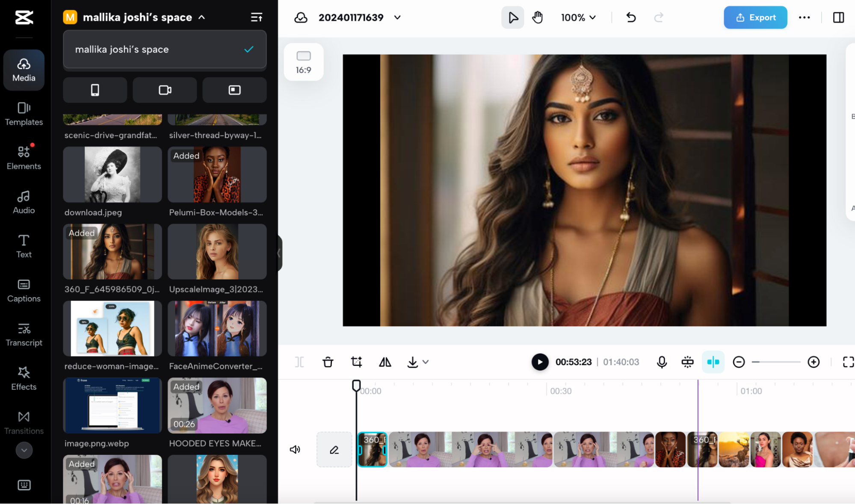Open the sort media list icon
Image resolution: width=855 pixels, height=504 pixels.
[257, 18]
